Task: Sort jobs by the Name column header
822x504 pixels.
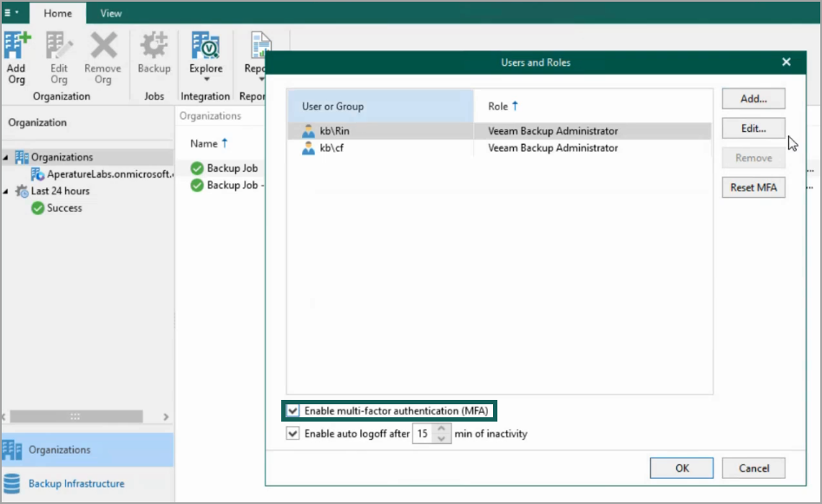Action: point(208,143)
